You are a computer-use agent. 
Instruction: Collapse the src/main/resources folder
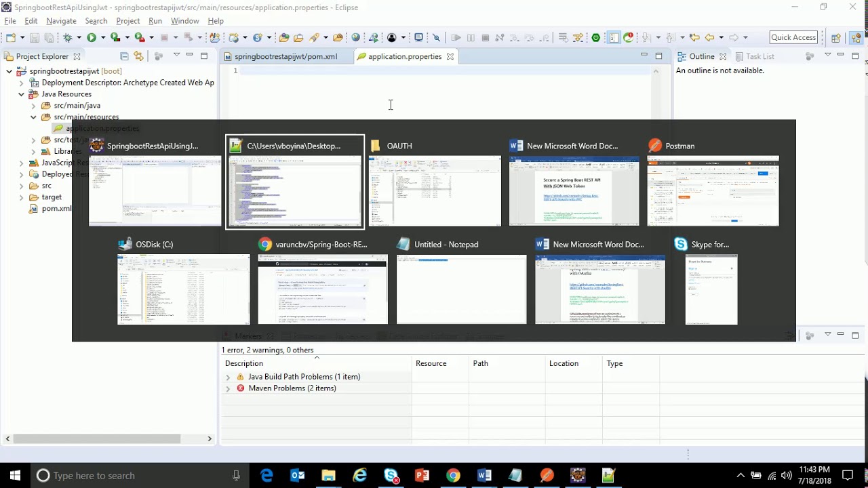(x=33, y=117)
